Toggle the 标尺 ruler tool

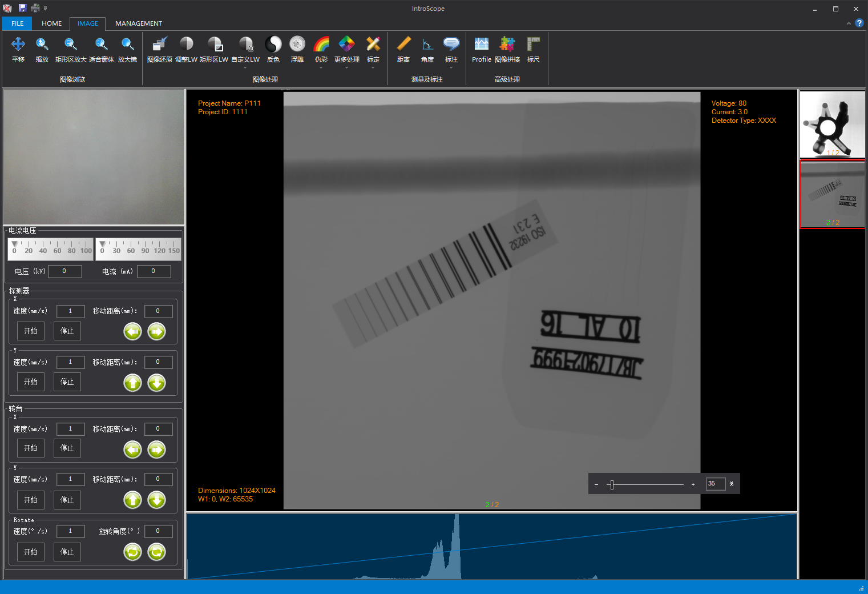click(534, 50)
